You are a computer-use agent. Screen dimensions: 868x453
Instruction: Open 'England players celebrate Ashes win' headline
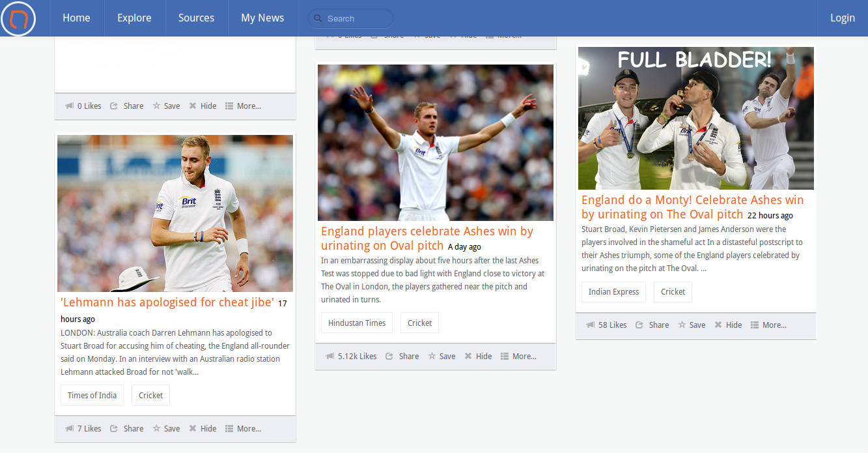point(427,238)
